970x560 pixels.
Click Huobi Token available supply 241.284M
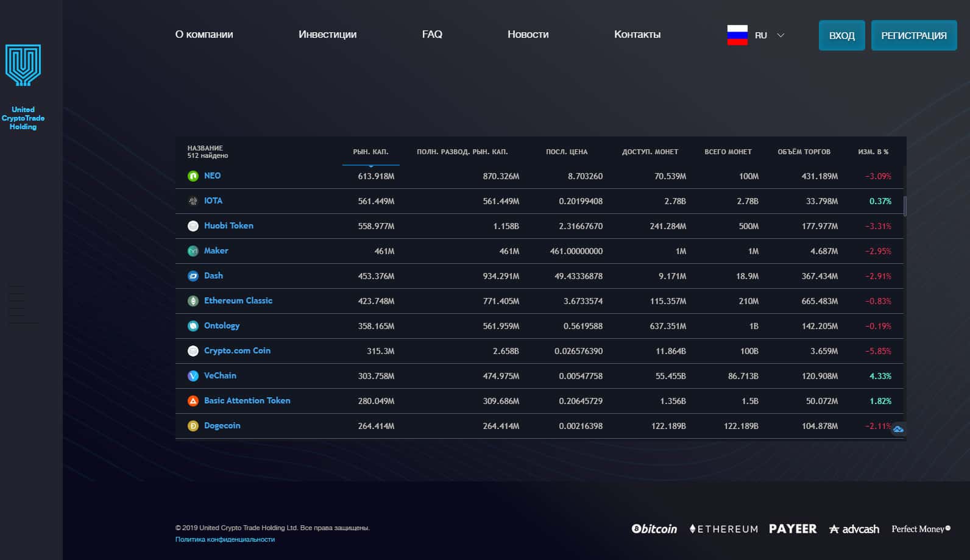668,226
